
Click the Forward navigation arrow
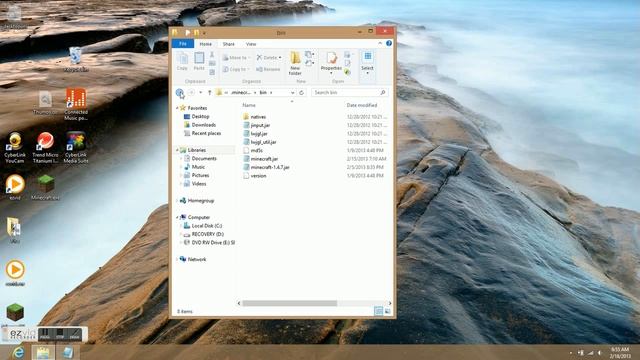click(191, 93)
